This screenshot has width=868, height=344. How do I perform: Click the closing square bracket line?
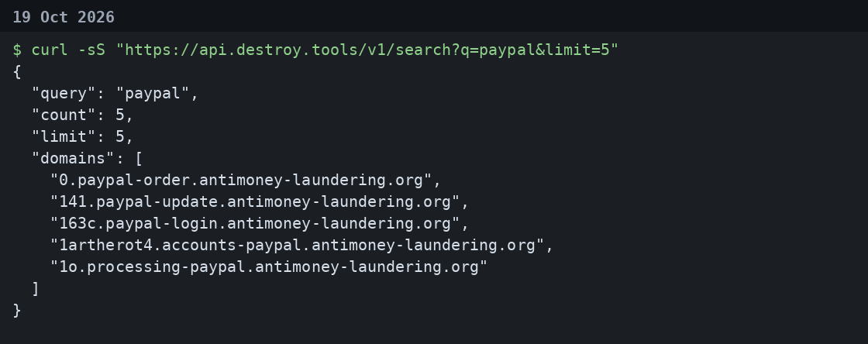pos(36,289)
